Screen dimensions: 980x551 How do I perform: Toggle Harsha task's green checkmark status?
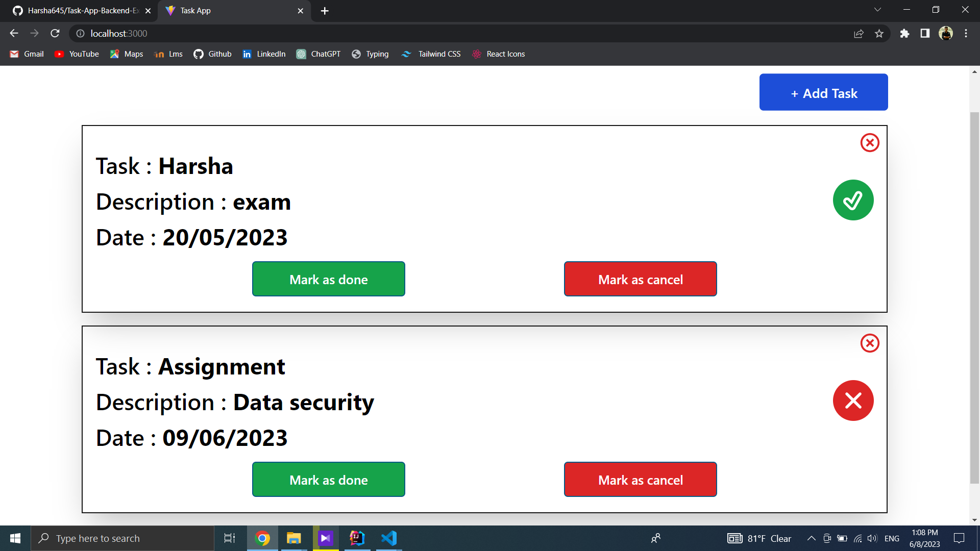tap(853, 200)
